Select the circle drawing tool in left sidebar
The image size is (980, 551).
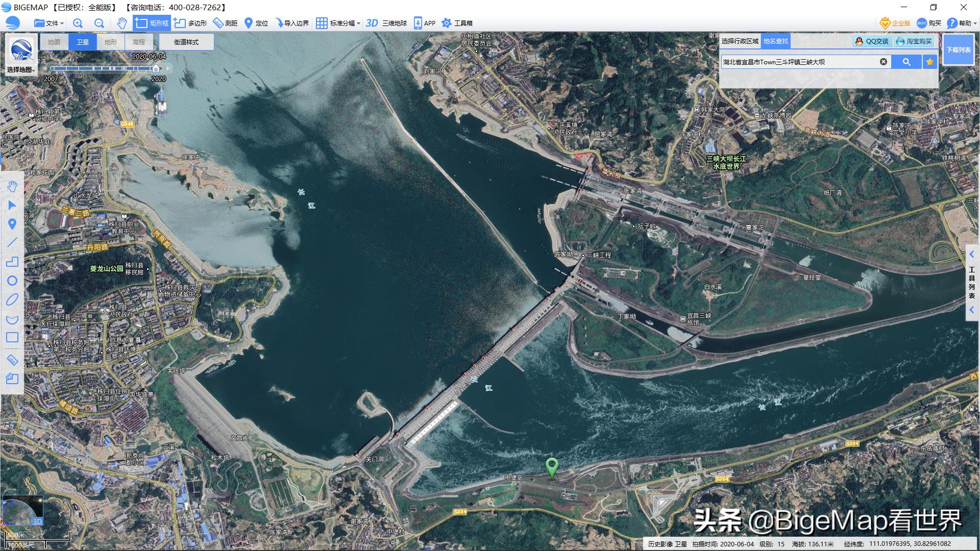pyautogui.click(x=12, y=281)
